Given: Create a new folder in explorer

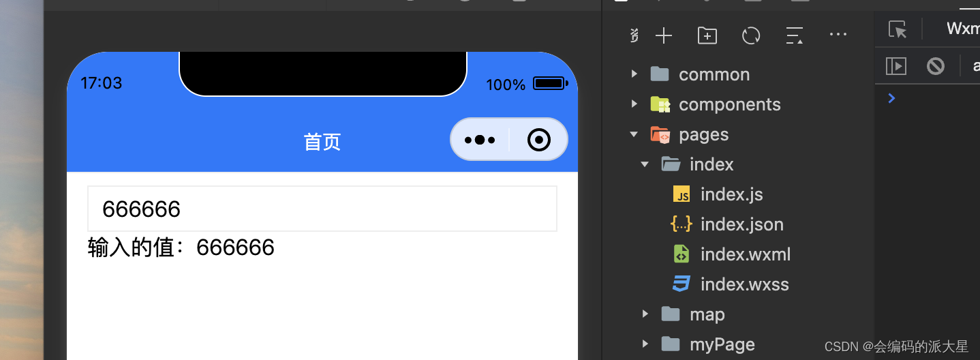Looking at the screenshot, I should tap(707, 36).
